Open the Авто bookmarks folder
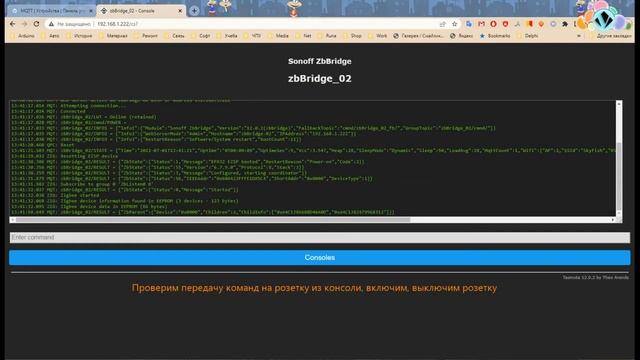The height and width of the screenshot is (360, 640). [51, 36]
